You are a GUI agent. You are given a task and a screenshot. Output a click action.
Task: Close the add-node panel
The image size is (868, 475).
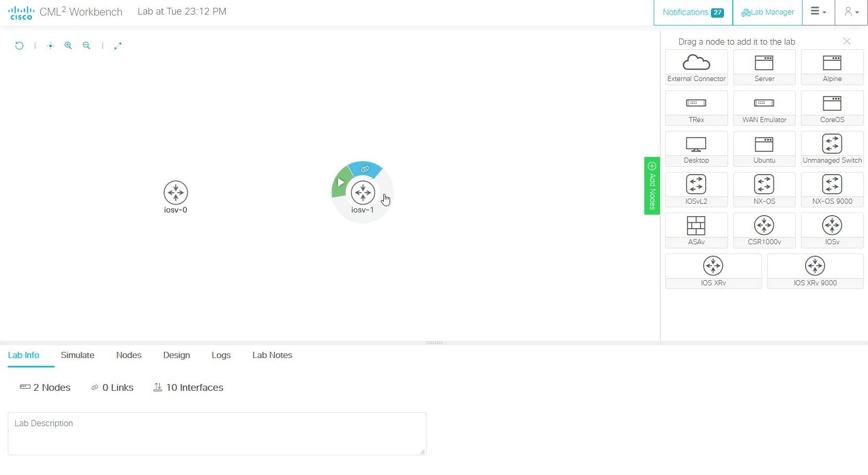[847, 41]
